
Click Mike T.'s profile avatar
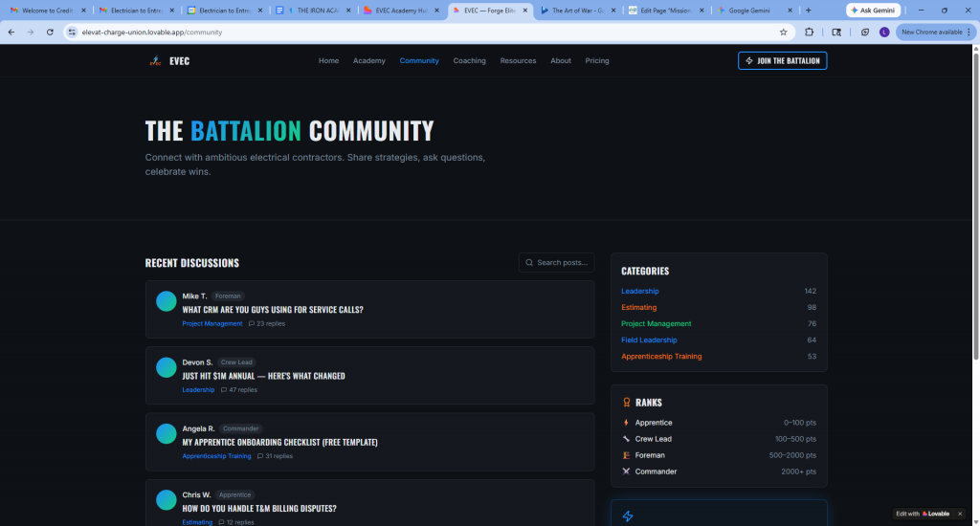pos(166,301)
